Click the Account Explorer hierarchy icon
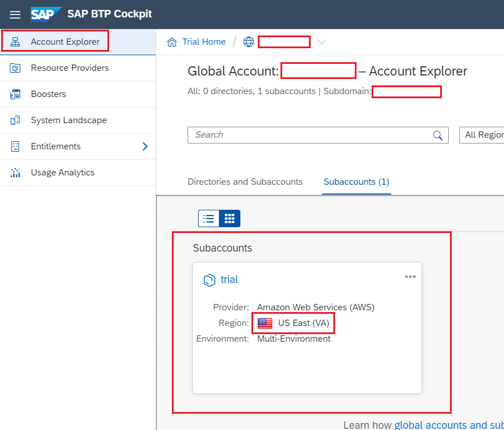 pyautogui.click(x=15, y=42)
